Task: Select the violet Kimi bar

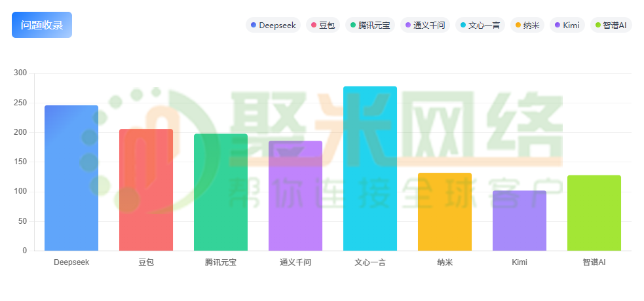Action: [x=520, y=221]
